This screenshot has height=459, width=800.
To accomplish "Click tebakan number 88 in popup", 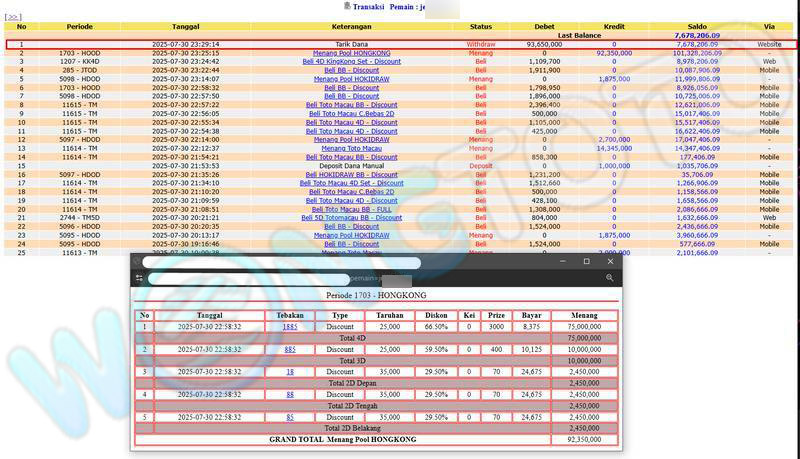I will (x=290, y=394).
